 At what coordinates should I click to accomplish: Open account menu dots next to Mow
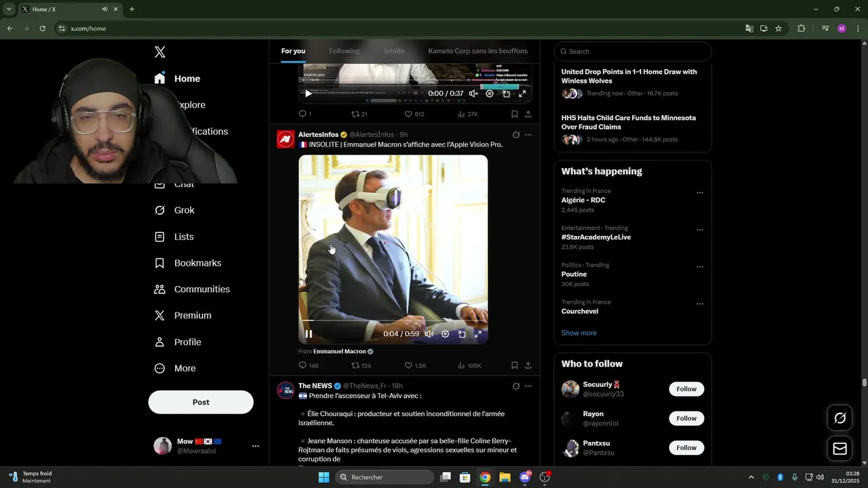tap(256, 446)
